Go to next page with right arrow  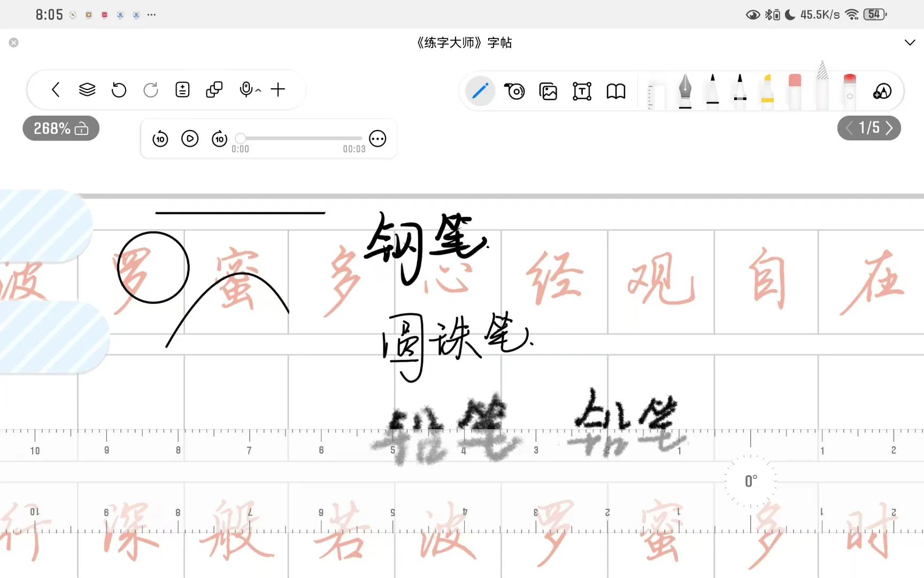click(889, 128)
